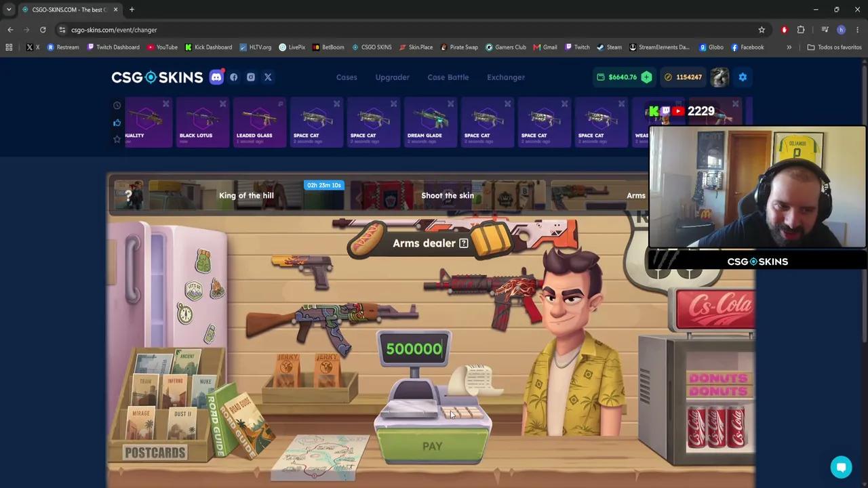Open the Instagram icon in the site header
The image size is (868, 488).
point(251,77)
